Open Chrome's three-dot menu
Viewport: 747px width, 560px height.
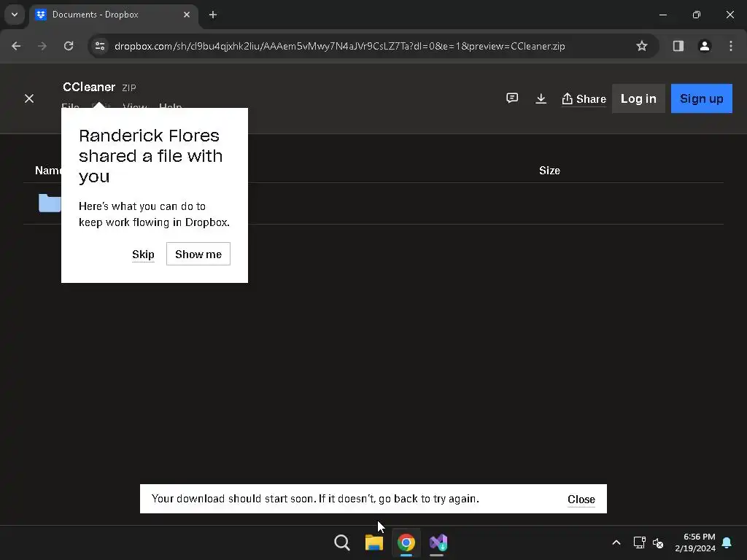[731, 46]
